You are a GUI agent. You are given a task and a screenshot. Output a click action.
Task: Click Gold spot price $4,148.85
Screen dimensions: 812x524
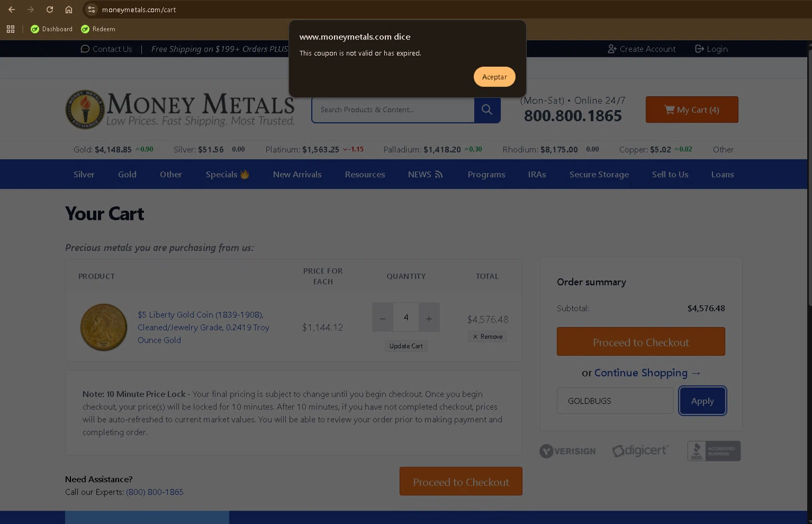113,149
